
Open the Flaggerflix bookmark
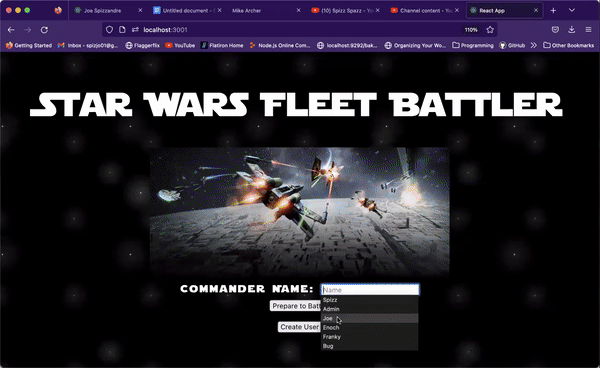click(142, 46)
